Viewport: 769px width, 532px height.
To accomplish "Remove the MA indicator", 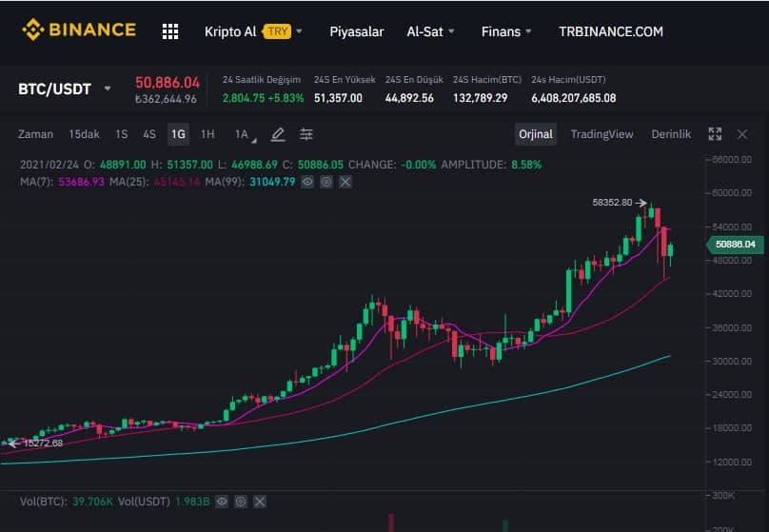I will (345, 181).
